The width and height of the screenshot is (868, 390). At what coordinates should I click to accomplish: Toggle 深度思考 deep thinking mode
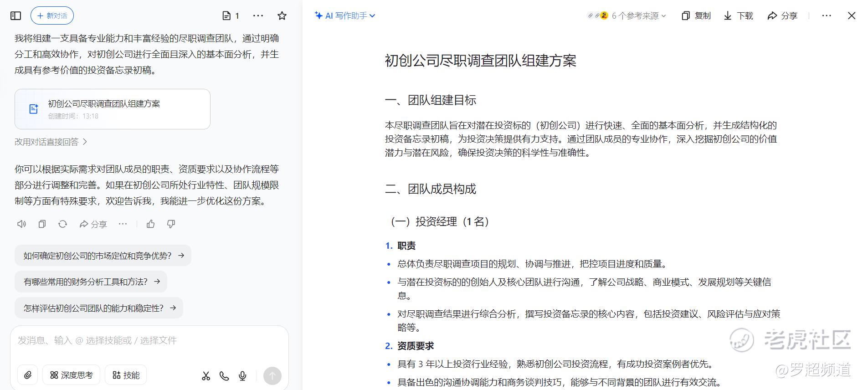[x=71, y=375]
